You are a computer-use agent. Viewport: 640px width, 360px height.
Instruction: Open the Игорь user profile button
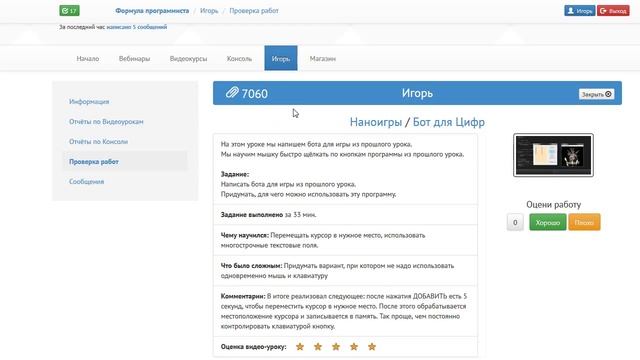(x=580, y=11)
